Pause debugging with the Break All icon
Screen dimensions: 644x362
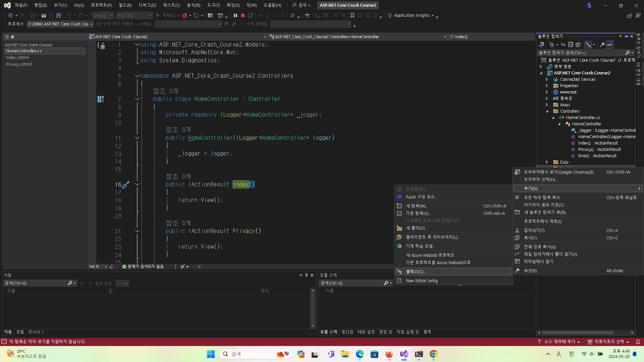(235, 15)
